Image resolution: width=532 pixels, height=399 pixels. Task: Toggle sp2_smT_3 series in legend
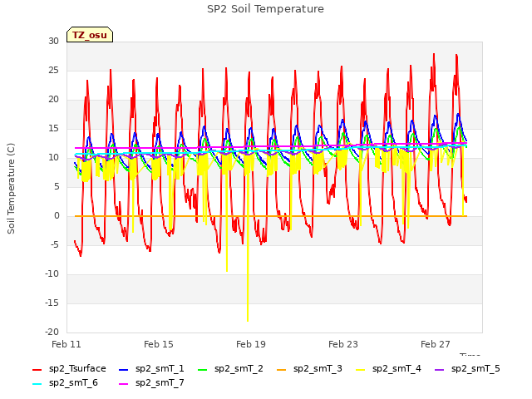tap(309, 368)
